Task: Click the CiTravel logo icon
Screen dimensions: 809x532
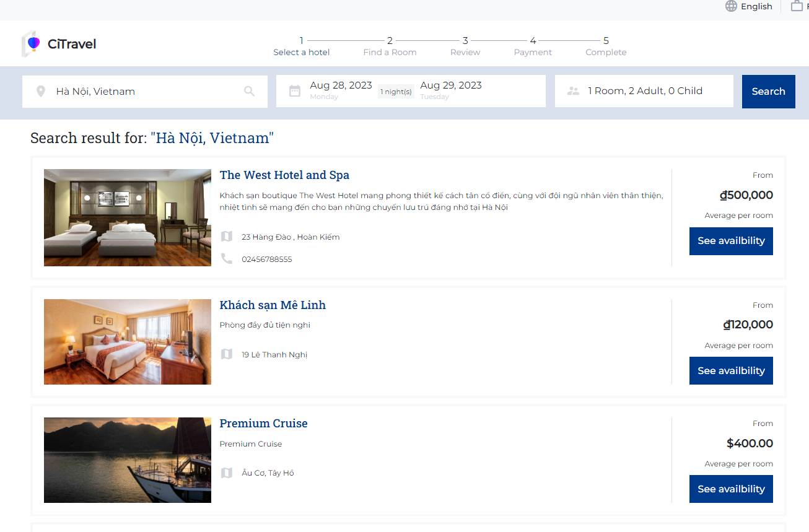Action: coord(32,43)
